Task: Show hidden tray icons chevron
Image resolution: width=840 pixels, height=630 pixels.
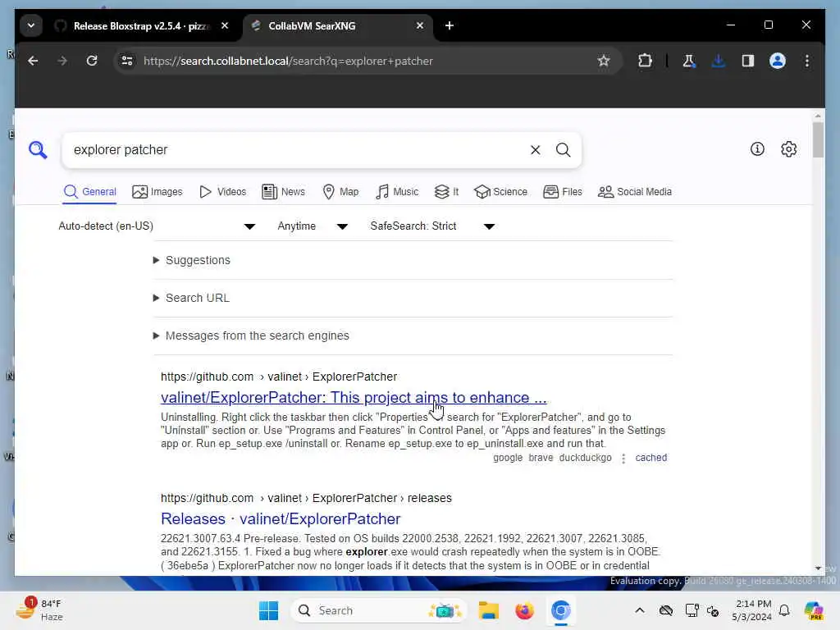Action: tap(640, 610)
